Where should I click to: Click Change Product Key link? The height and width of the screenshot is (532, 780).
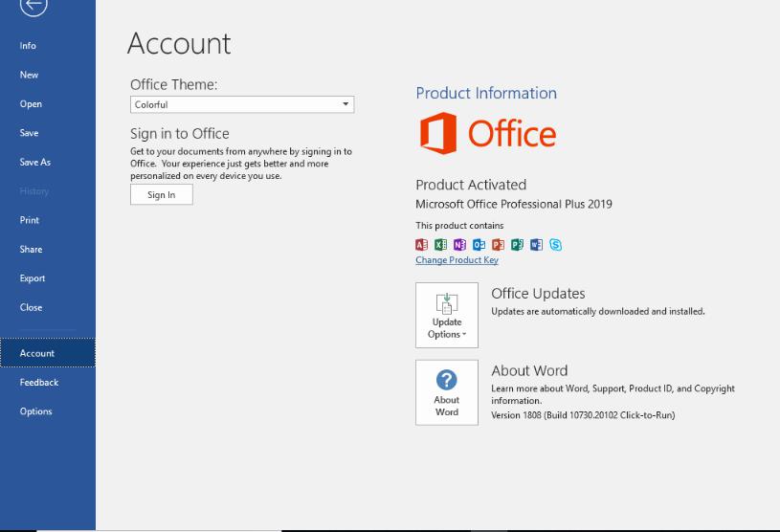457,260
